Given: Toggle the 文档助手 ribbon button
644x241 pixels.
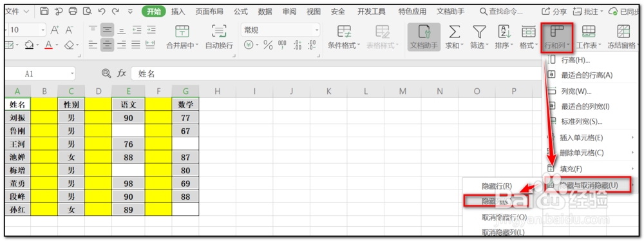Looking at the screenshot, I should coord(424,37).
